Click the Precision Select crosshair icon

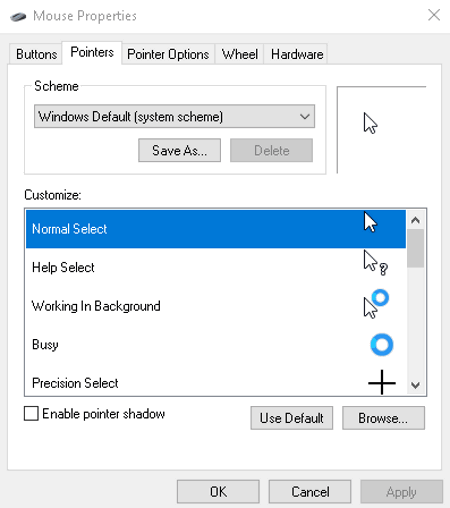pos(382,383)
